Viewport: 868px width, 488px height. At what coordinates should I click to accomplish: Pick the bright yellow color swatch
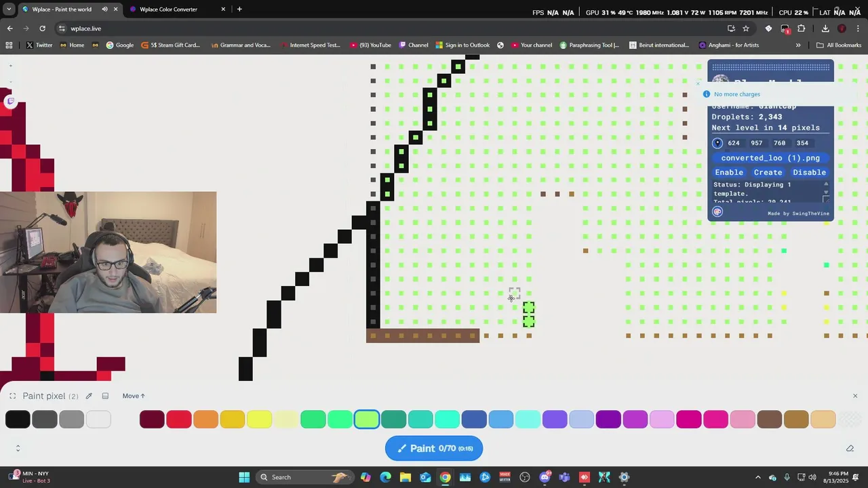coord(259,420)
